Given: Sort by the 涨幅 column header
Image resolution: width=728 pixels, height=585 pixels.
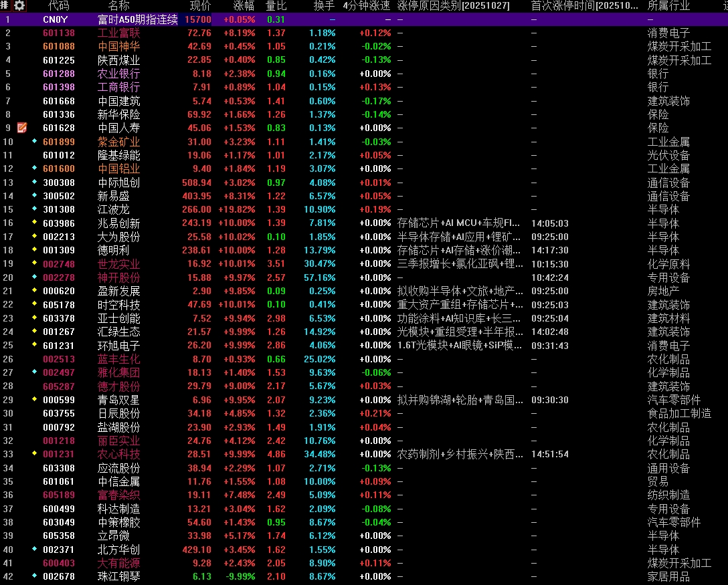Looking at the screenshot, I should pos(244,5).
